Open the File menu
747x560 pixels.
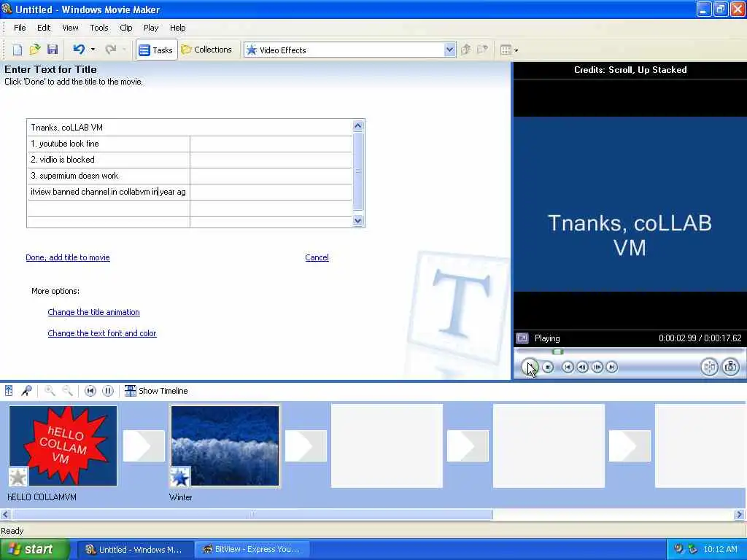pyautogui.click(x=20, y=28)
